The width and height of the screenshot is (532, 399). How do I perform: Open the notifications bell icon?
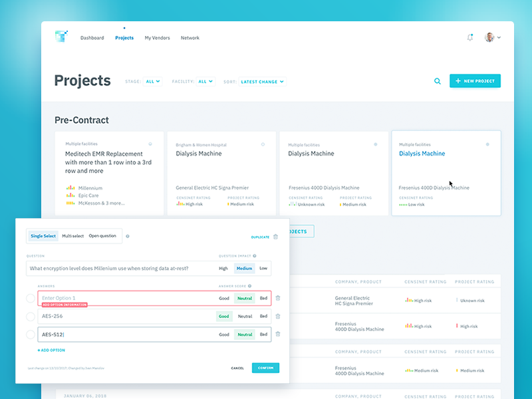click(469, 38)
